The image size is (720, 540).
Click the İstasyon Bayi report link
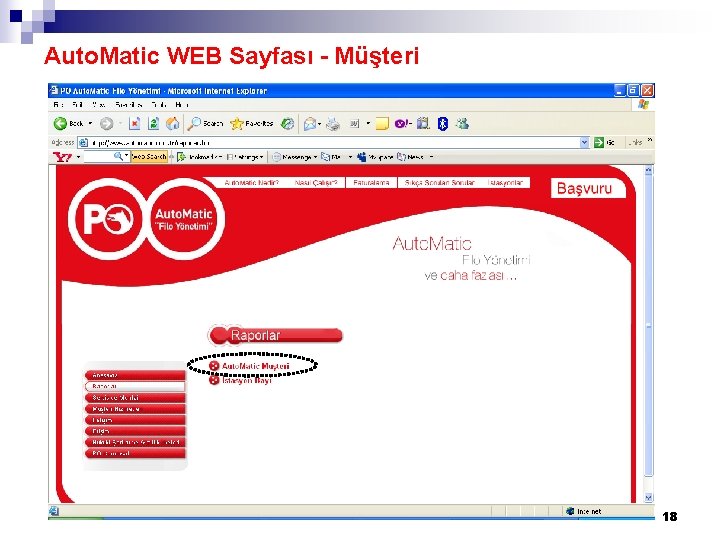tap(247, 380)
